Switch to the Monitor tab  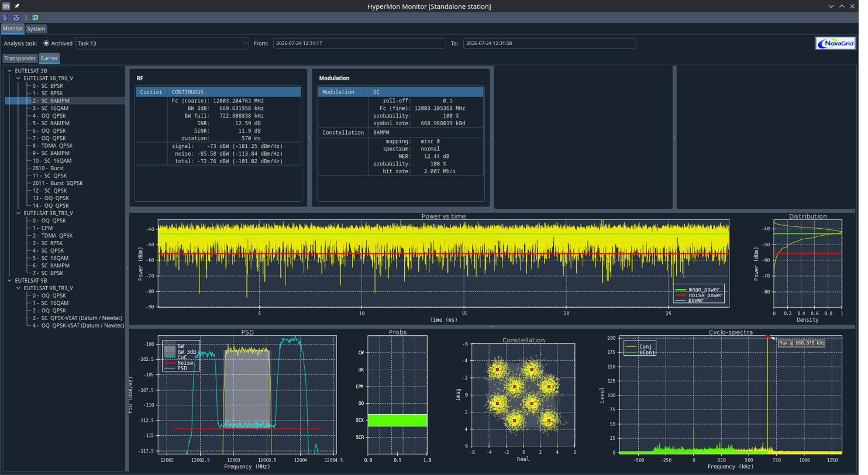(12, 29)
